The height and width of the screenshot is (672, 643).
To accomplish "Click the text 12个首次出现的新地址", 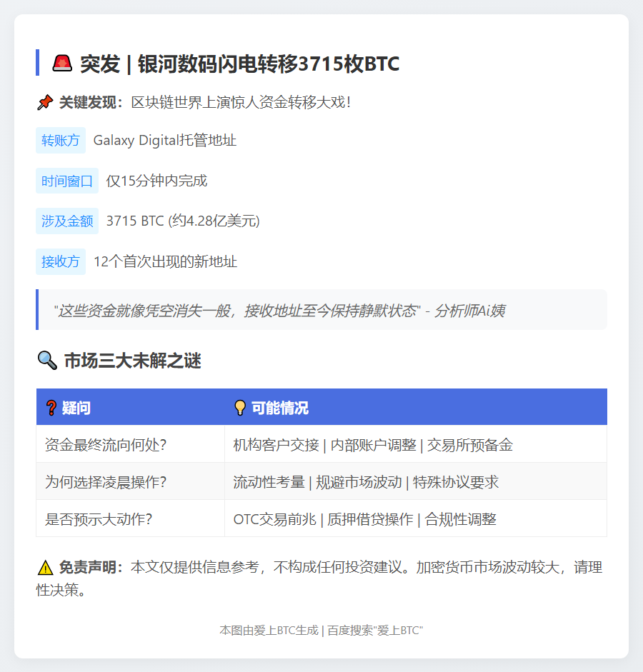I will click(166, 261).
